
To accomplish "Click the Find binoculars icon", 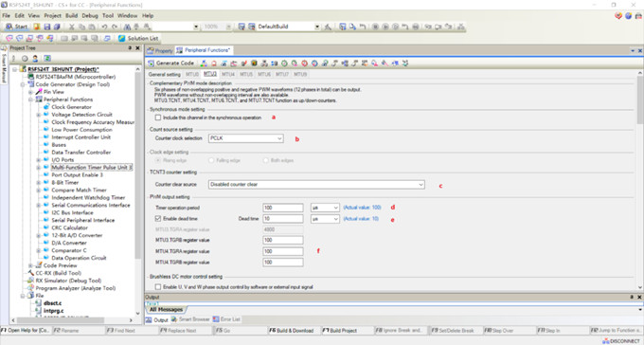I will point(127,27).
